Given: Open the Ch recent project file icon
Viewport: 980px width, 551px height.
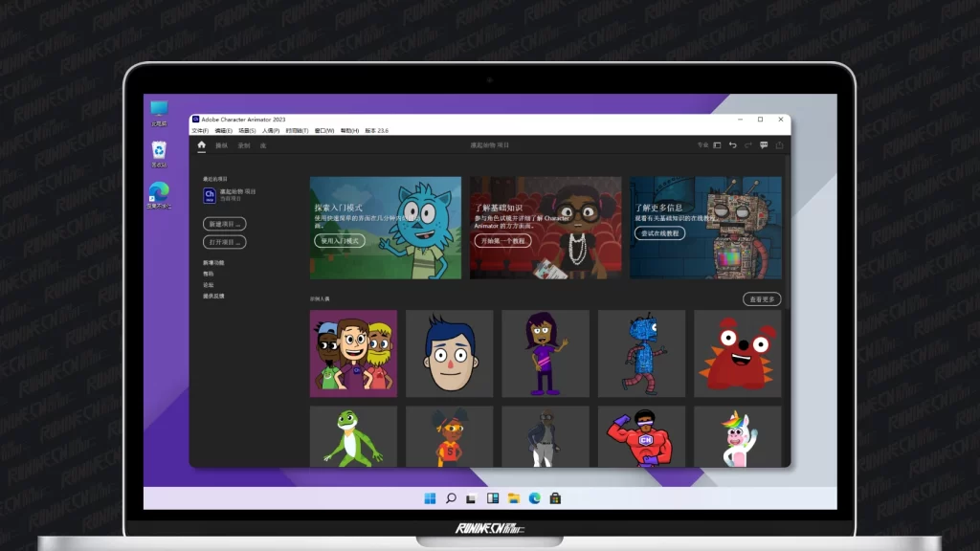Looking at the screenshot, I should [210, 195].
